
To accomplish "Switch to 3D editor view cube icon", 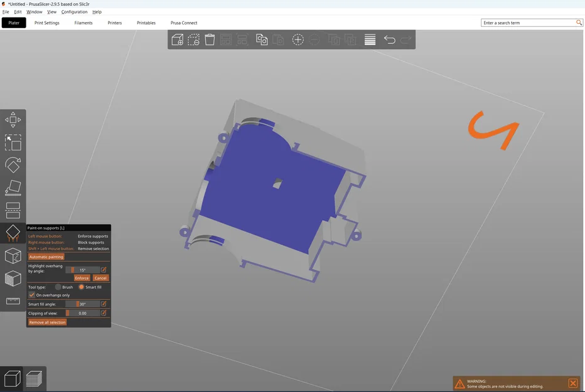I will [x=12, y=379].
